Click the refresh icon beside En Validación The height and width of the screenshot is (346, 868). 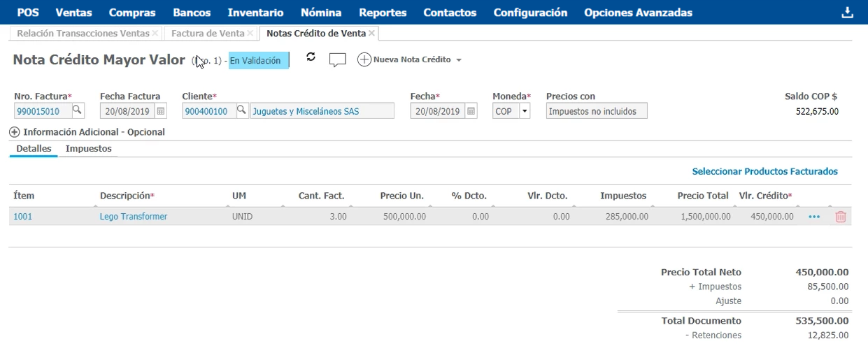point(311,57)
